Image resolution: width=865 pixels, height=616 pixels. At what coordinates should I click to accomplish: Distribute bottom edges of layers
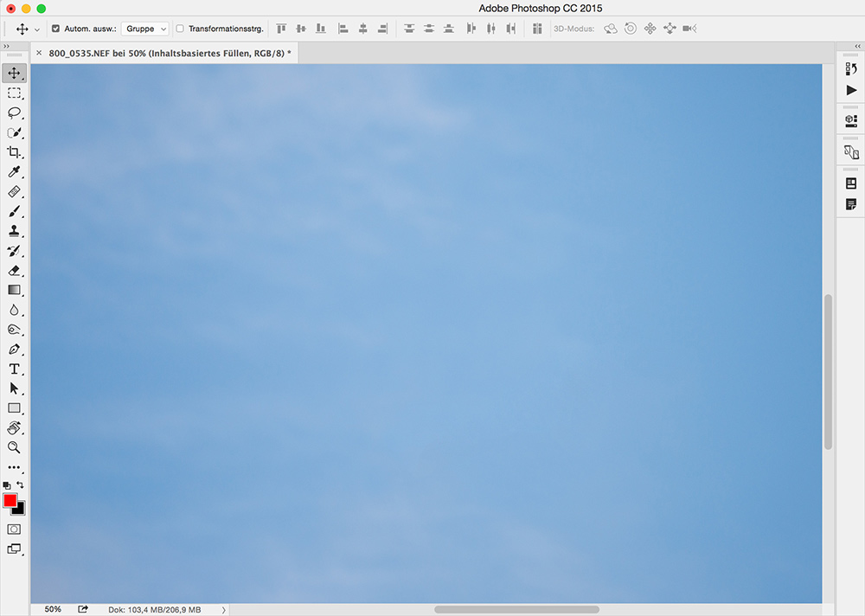click(449, 29)
